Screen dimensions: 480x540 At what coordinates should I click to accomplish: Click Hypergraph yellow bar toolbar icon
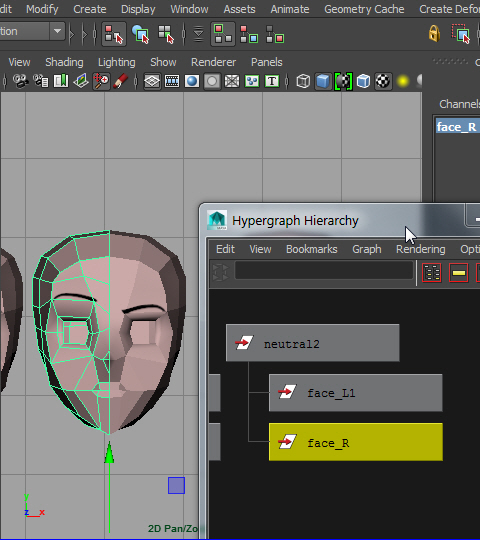(459, 273)
